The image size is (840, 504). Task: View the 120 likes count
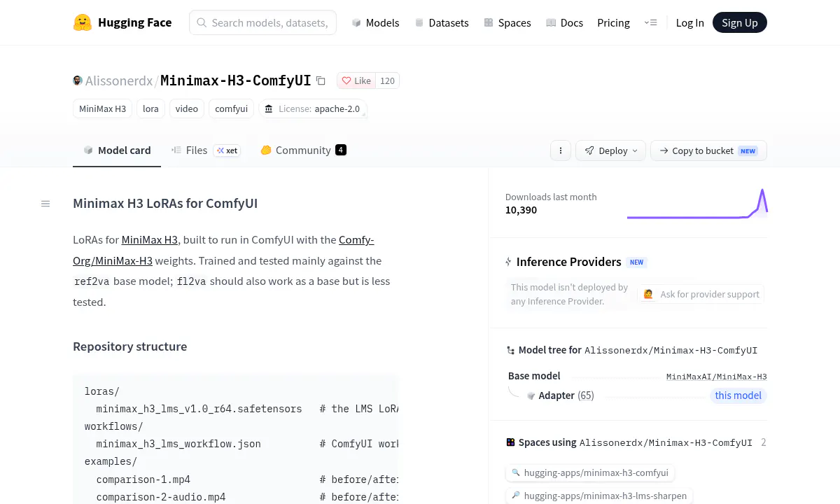pyautogui.click(x=387, y=80)
